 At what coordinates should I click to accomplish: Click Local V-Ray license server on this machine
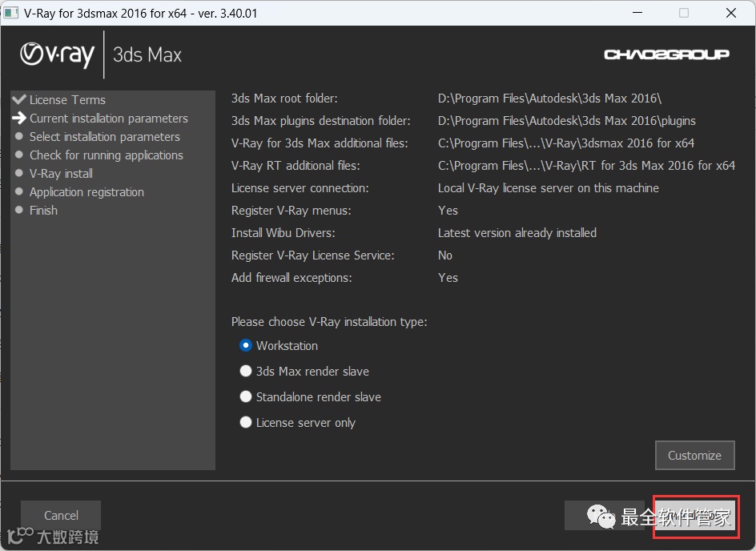[549, 188]
